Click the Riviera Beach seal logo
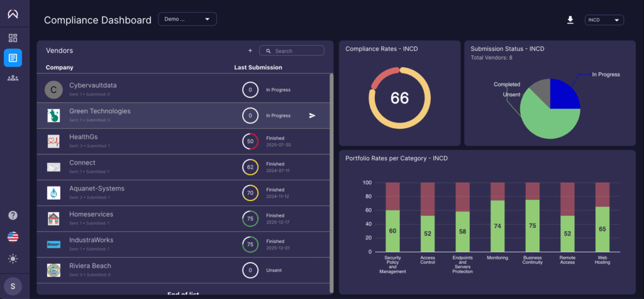The image size is (644, 299). click(54, 270)
